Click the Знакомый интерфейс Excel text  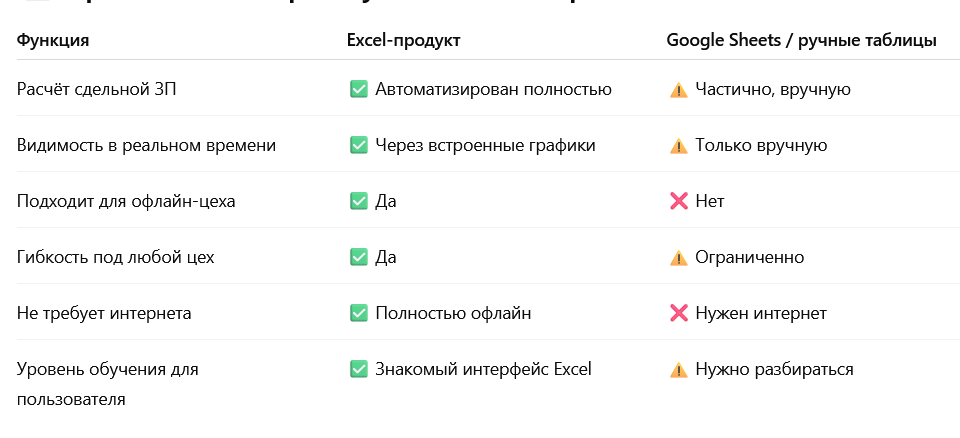point(483,369)
